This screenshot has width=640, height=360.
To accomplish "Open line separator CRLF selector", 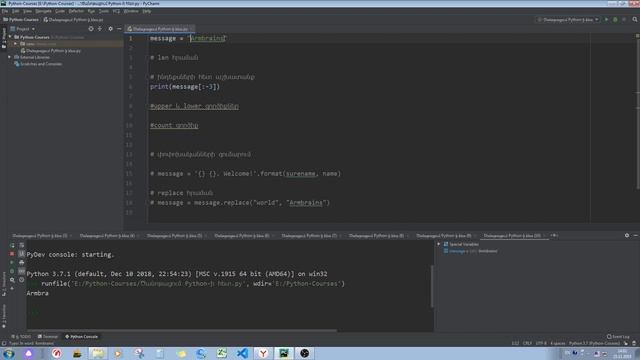I will (527, 343).
